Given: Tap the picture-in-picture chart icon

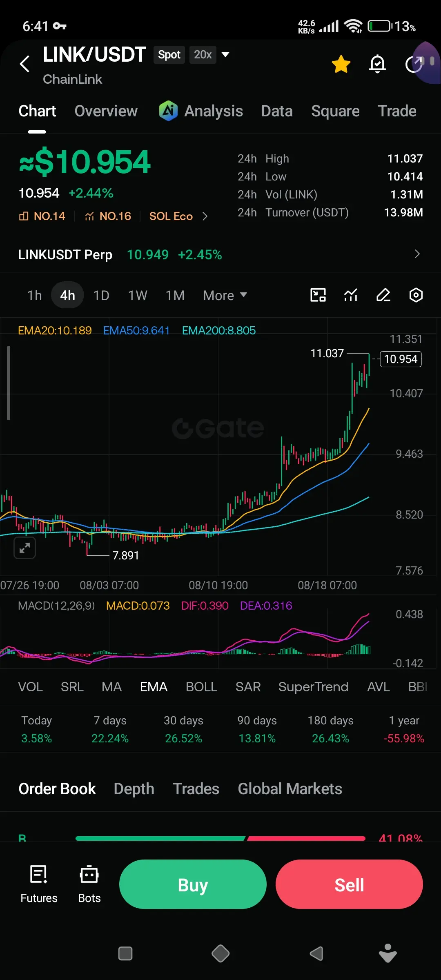Looking at the screenshot, I should (318, 295).
